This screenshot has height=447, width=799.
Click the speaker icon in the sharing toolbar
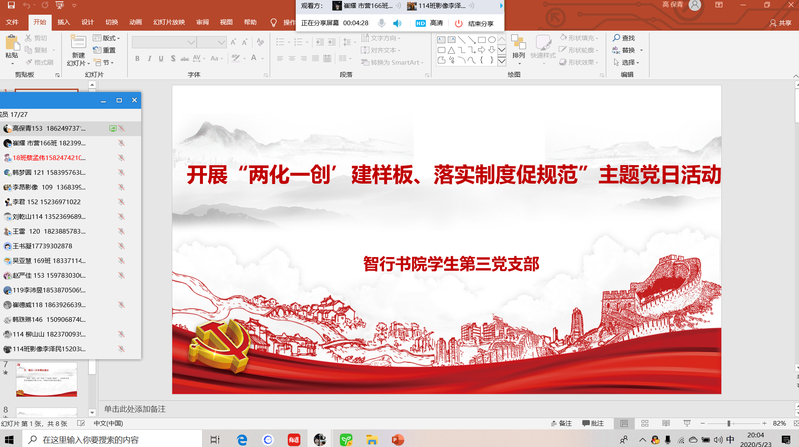point(397,22)
